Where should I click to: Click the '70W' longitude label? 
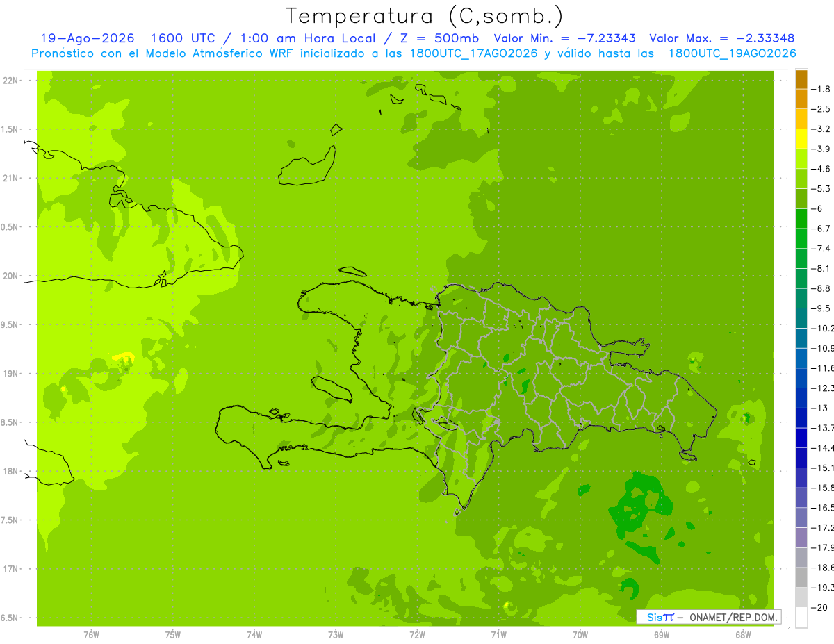click(580, 635)
